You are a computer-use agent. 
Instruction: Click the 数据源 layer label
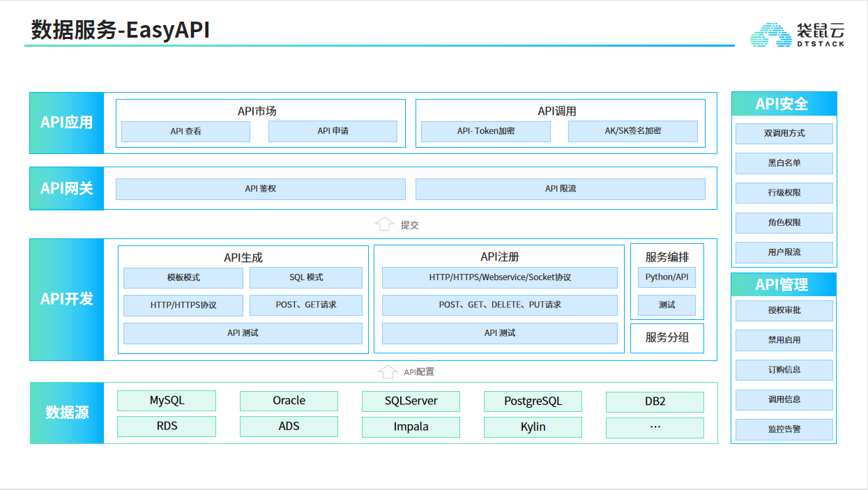coord(66,413)
